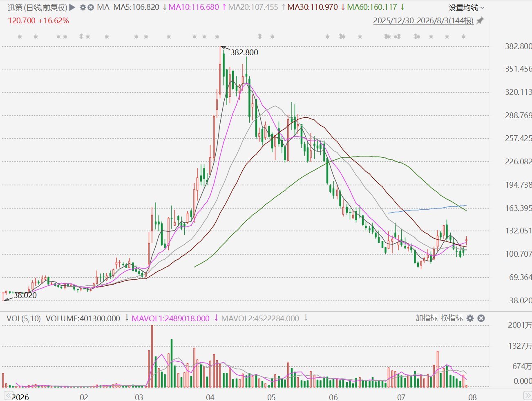Click month 06 on the time axis
The width and height of the screenshot is (532, 401).
coord(333,397)
